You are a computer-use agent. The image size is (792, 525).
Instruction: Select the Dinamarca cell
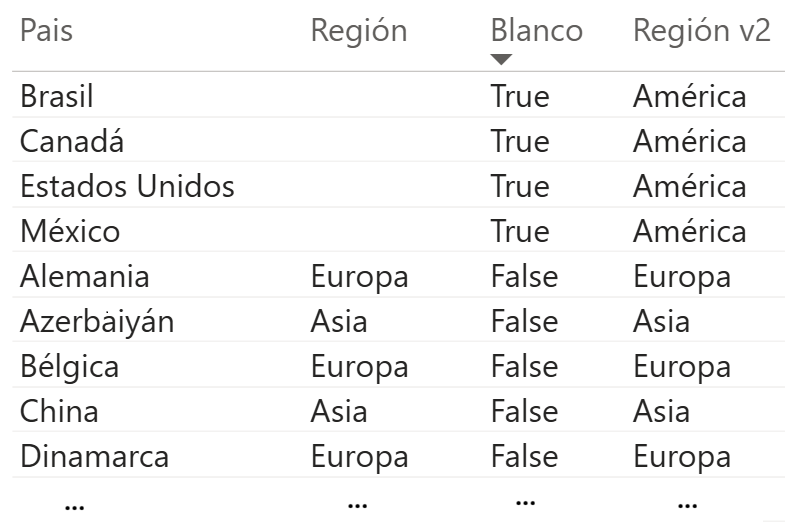pos(94,457)
